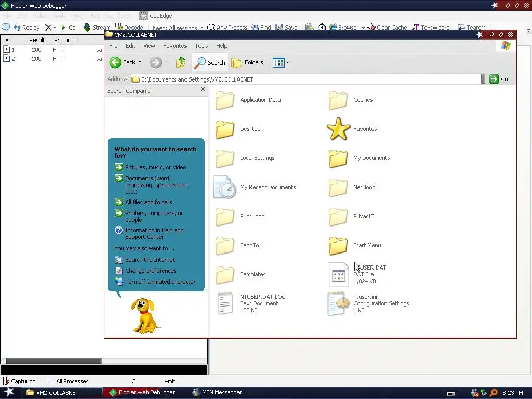Open MSN Messenger from taskbar
The width and height of the screenshot is (532, 399).
[x=217, y=393]
